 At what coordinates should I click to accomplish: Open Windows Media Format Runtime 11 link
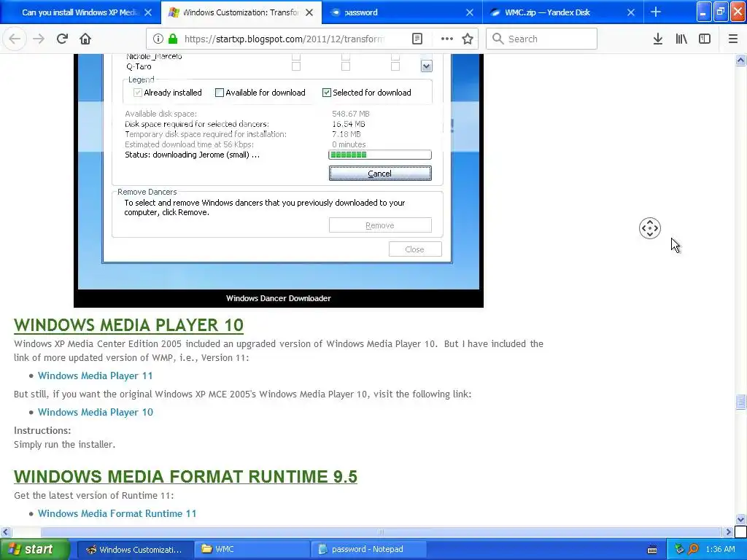pyautogui.click(x=117, y=513)
